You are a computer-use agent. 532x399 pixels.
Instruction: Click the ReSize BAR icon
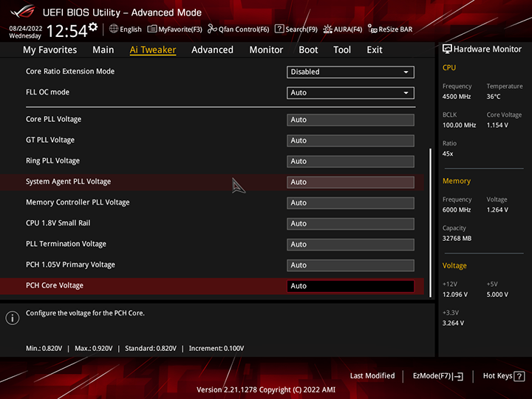(x=372, y=30)
